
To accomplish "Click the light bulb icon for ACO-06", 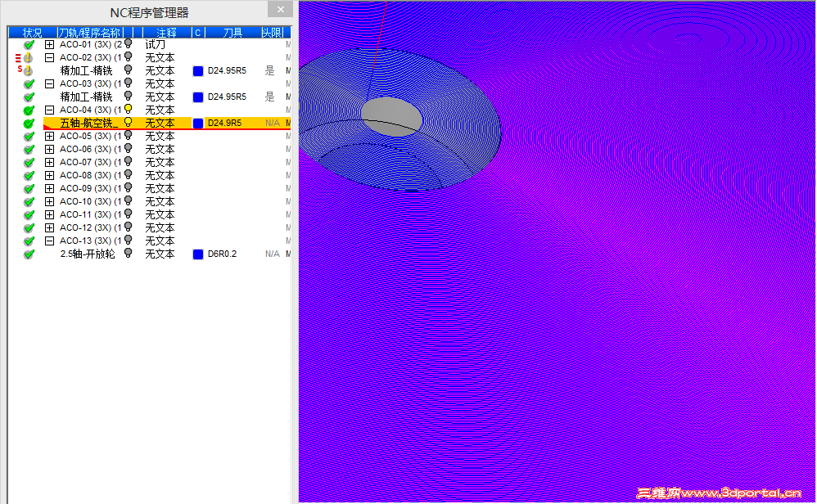I will point(129,148).
